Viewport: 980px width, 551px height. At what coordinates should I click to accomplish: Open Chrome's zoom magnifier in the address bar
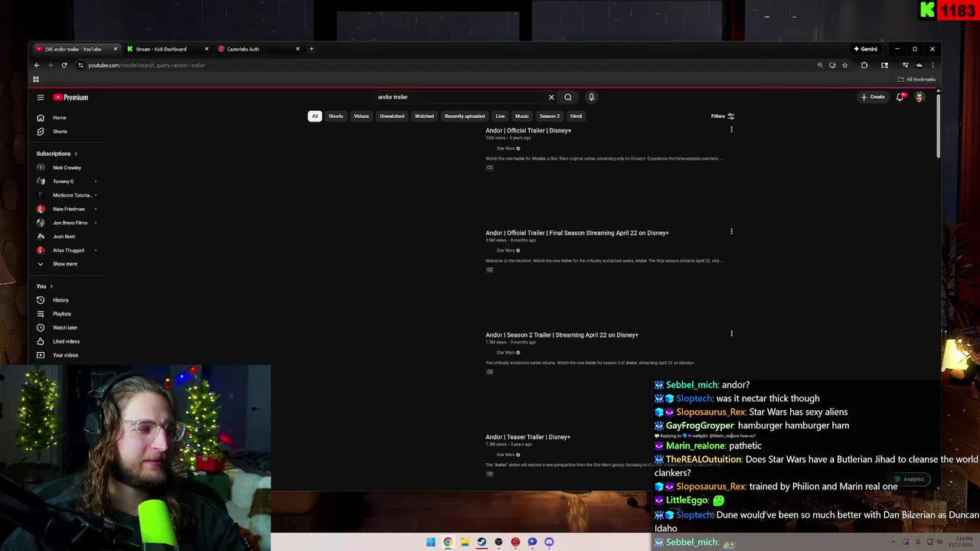point(820,65)
